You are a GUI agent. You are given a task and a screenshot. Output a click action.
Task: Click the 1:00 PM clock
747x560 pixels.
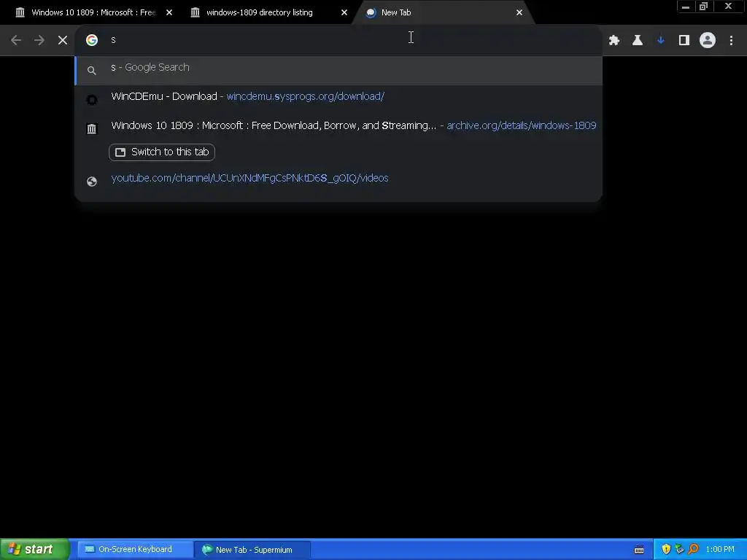pyautogui.click(x=720, y=550)
